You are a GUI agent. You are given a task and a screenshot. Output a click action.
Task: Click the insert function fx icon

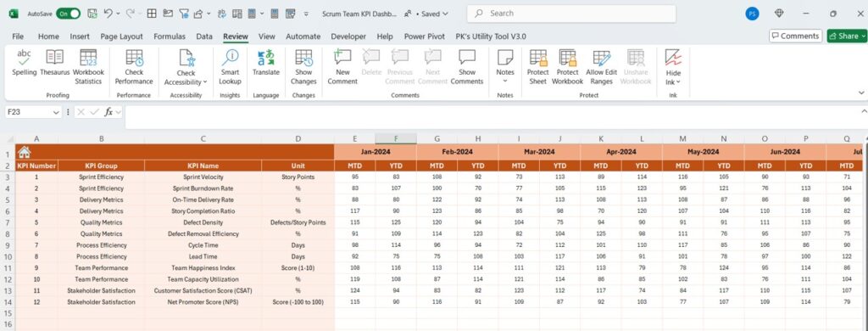[x=109, y=112]
